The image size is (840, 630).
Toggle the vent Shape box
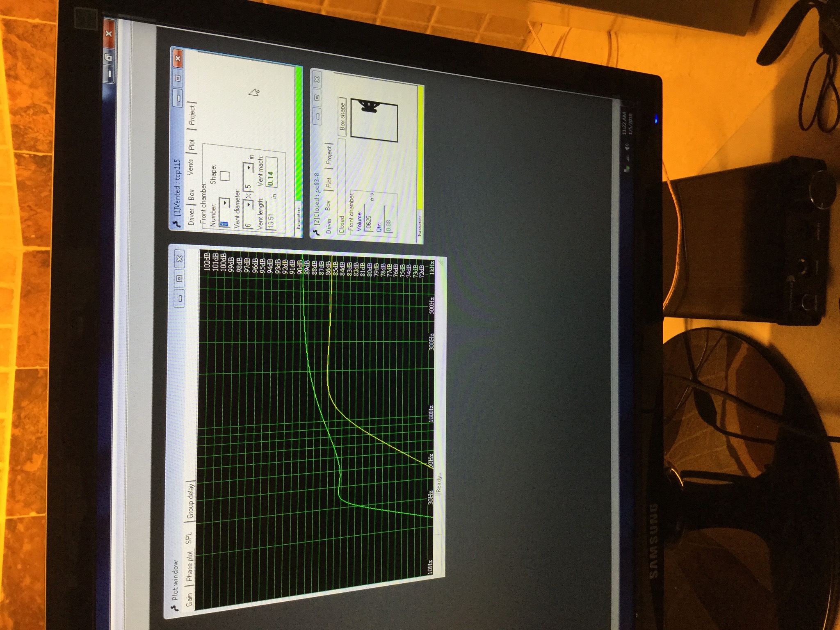pos(224,176)
